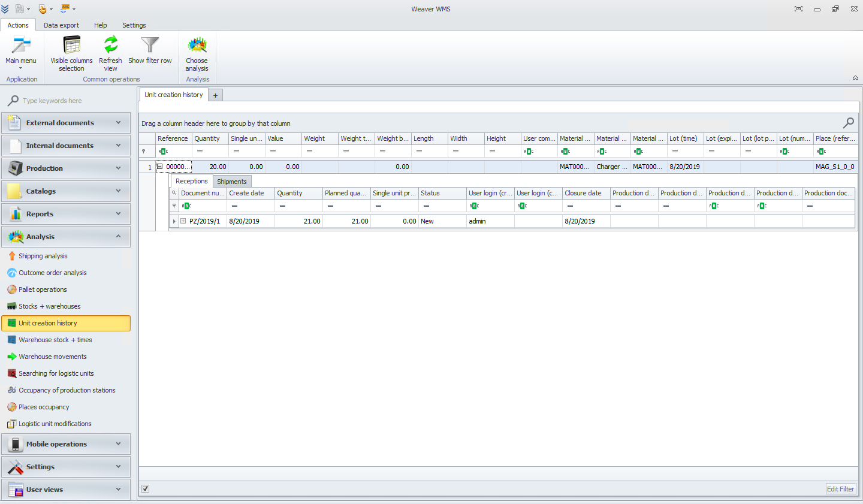Click the Refresh view icon
Viewport: 863px width, 504px height.
click(110, 45)
